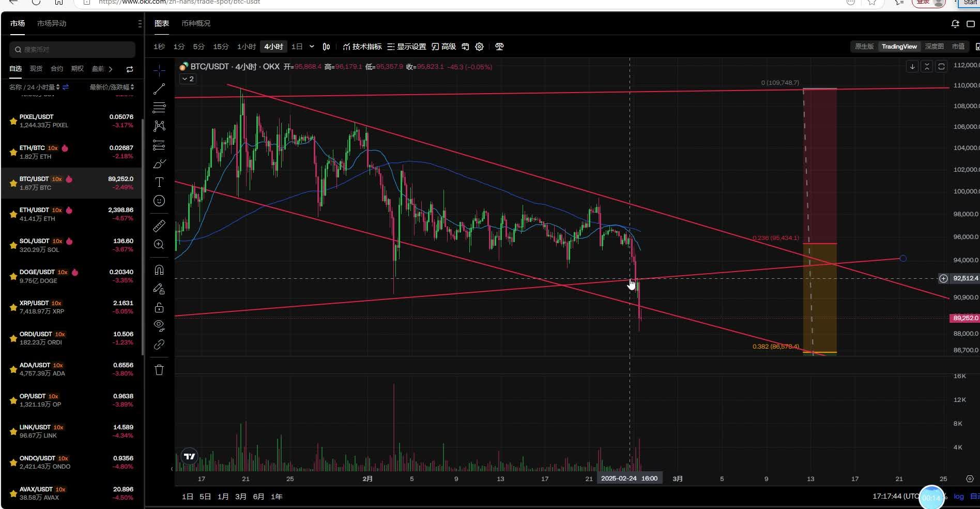Sort watchlist by 24小时量 arrows
This screenshot has width=980, height=509.
pos(58,87)
